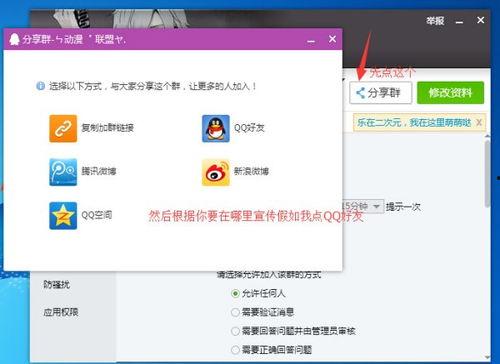Click the info icon beside 选择以下方式
This screenshot has width=500, height=364.
[x=40, y=86]
